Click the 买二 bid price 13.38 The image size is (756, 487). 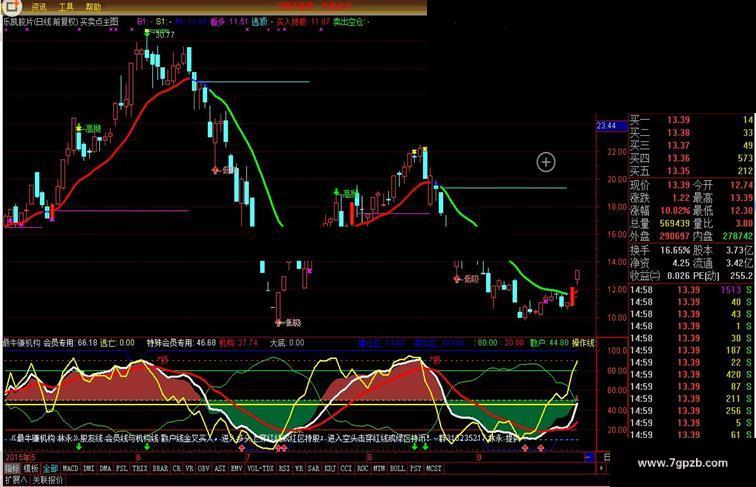point(678,133)
